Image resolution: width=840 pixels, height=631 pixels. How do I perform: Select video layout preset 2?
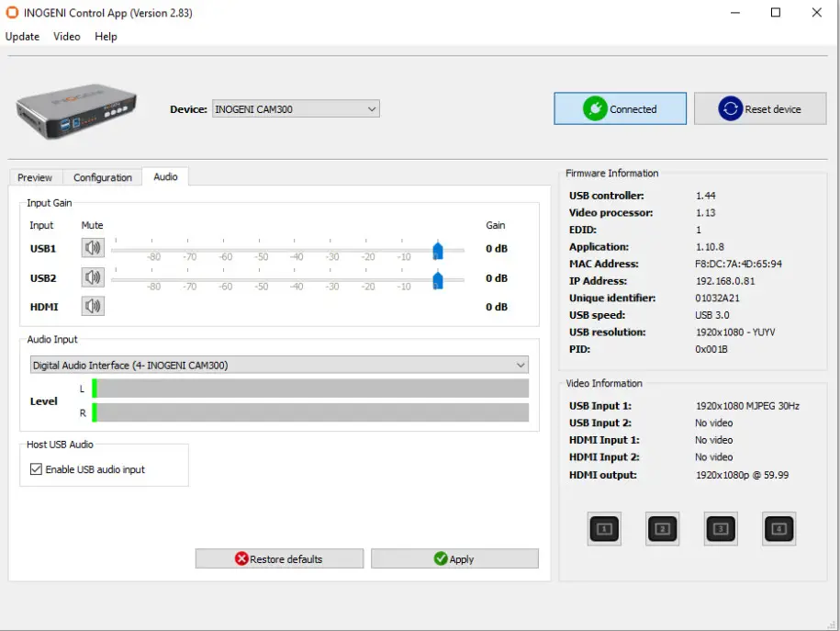click(x=662, y=528)
